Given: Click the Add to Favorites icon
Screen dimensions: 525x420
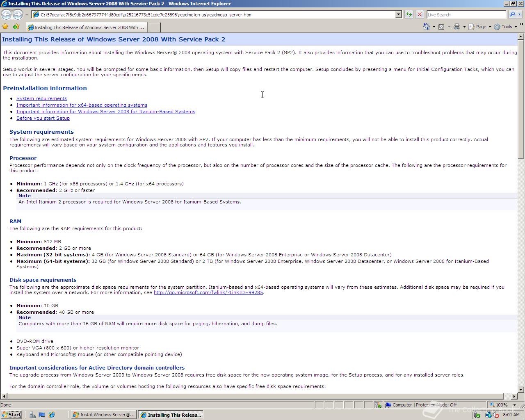Looking at the screenshot, I should [16, 27].
